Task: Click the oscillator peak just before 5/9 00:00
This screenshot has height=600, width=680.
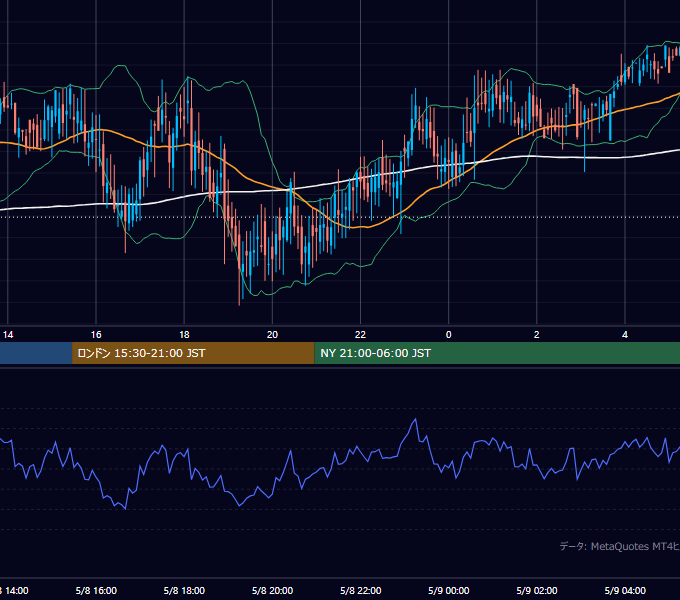Action: [x=415, y=419]
